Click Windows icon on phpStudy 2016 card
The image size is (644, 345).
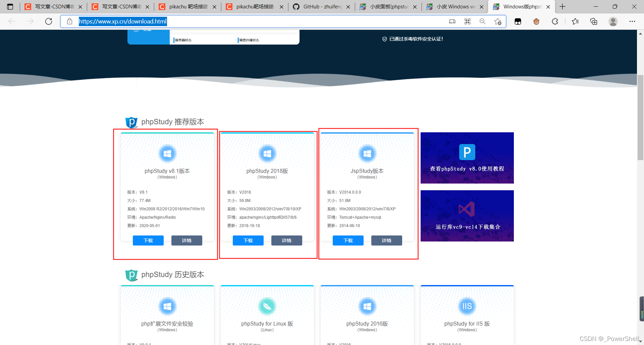point(367,306)
